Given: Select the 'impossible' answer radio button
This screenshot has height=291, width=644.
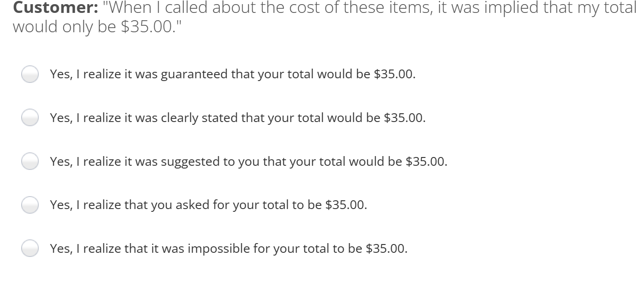Looking at the screenshot, I should (30, 249).
